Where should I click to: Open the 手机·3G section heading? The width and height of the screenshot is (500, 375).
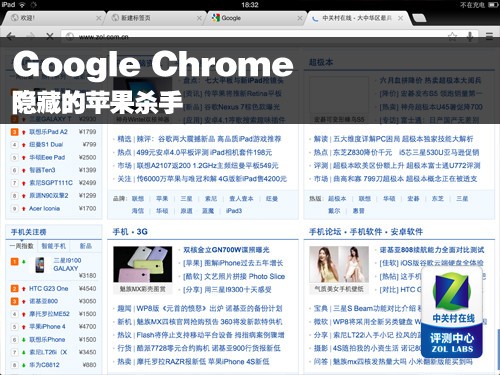pyautogui.click(x=130, y=232)
